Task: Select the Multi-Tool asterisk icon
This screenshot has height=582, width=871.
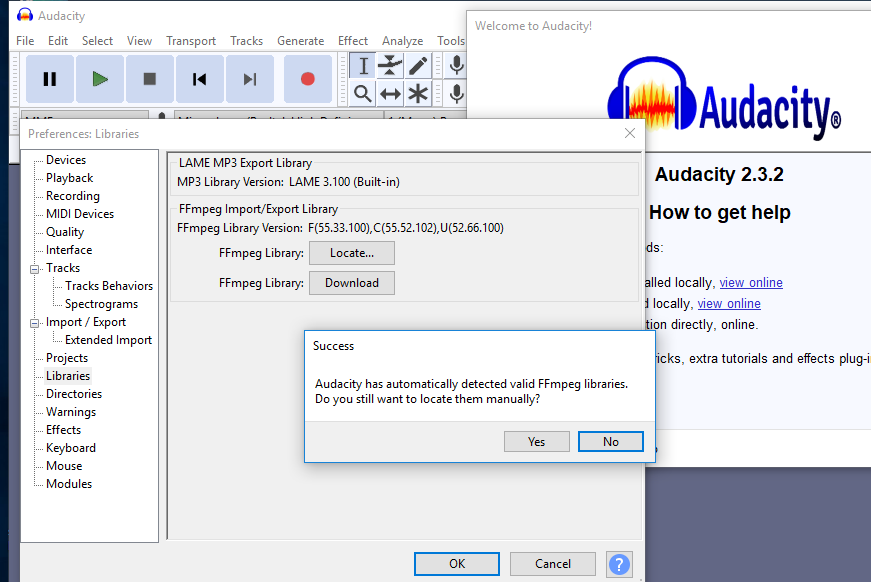Action: click(418, 93)
